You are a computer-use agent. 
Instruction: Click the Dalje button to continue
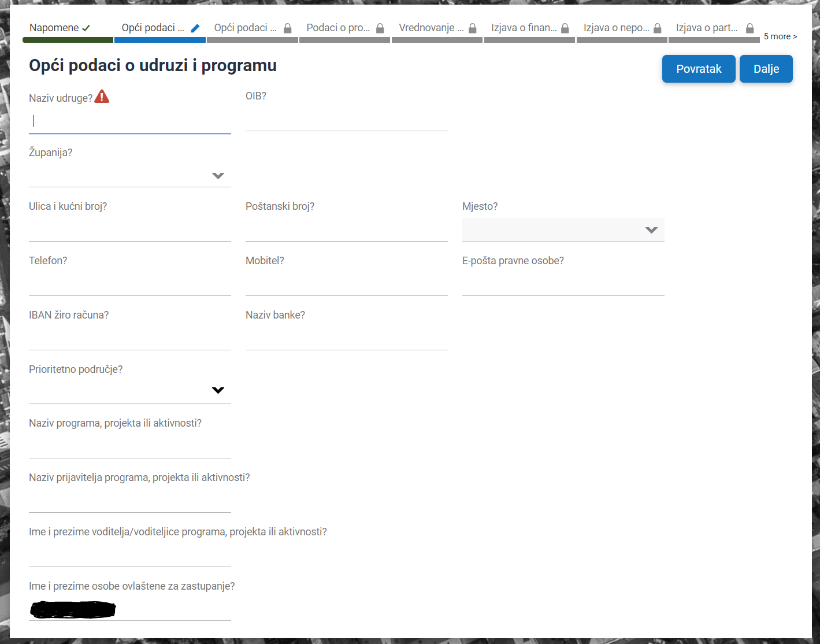tap(766, 69)
